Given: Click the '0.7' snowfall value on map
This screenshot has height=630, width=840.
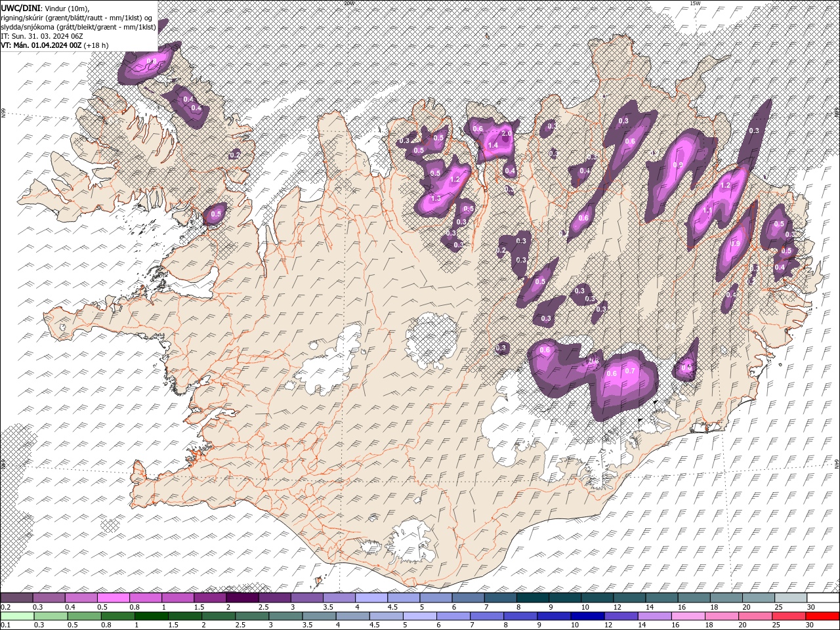Looking at the screenshot, I should pos(630,371).
